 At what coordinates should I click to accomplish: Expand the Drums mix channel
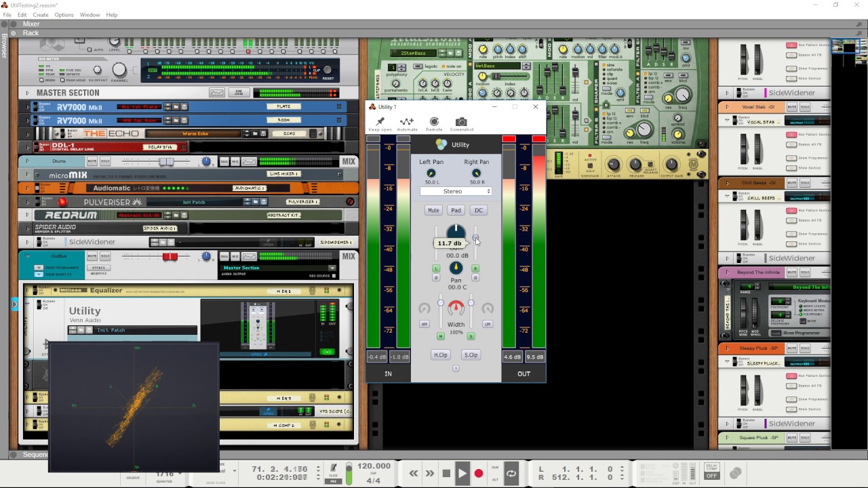27,161
